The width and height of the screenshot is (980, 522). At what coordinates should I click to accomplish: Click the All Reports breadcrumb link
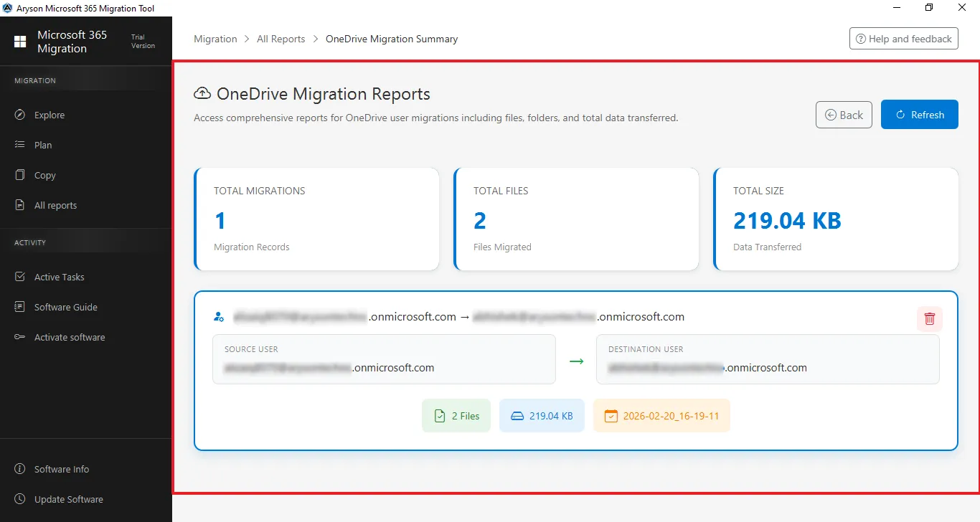pos(281,39)
